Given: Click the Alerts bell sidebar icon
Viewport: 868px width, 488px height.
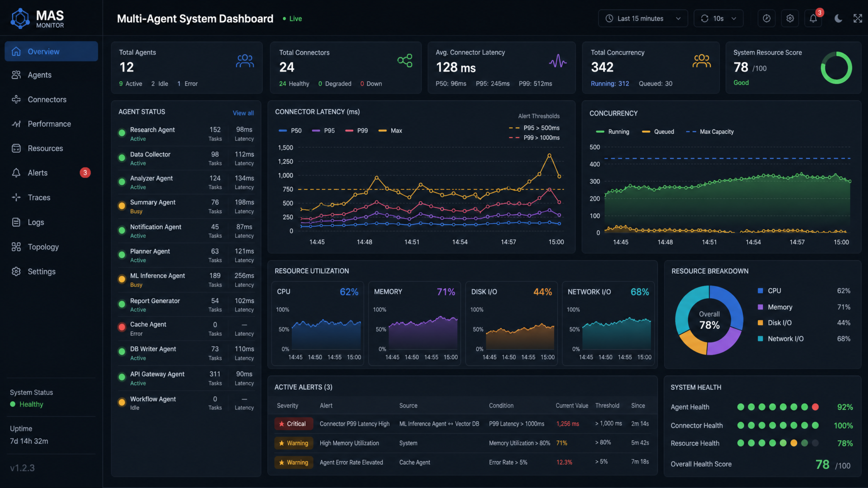Looking at the screenshot, I should click(x=16, y=173).
